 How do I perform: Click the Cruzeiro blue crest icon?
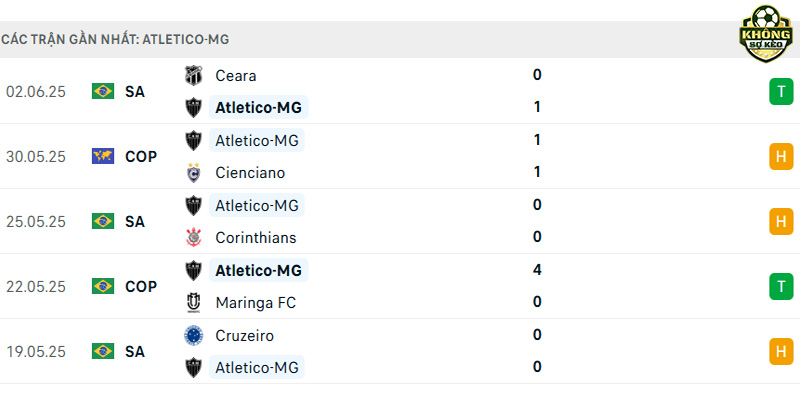[193, 335]
